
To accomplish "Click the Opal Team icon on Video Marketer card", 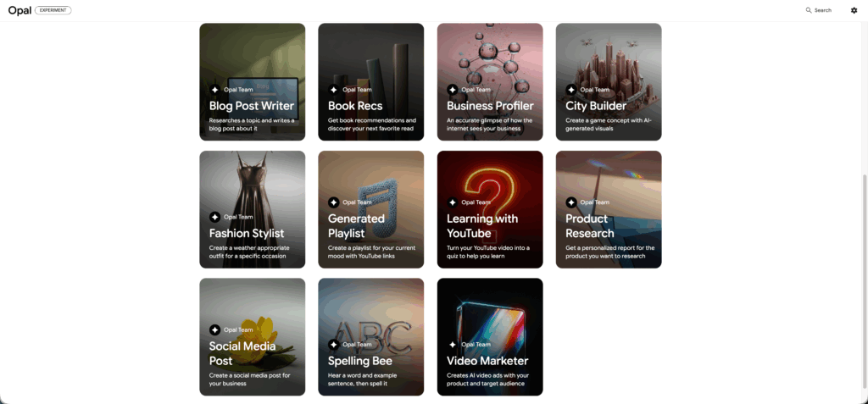I will [x=453, y=345].
